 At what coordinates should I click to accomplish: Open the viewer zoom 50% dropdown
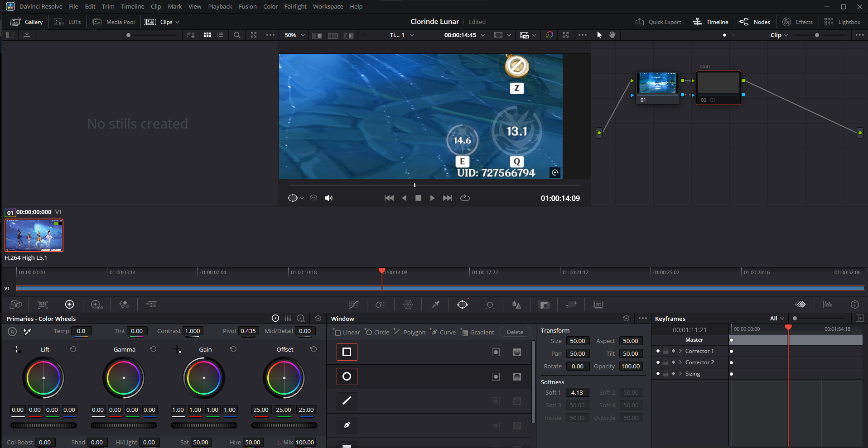pos(295,35)
